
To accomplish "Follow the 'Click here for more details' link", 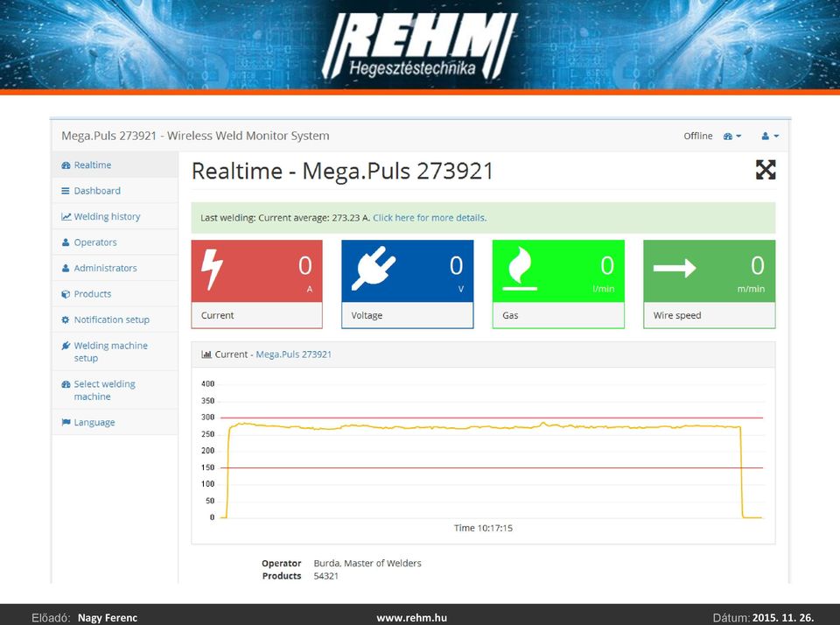I will (x=430, y=218).
